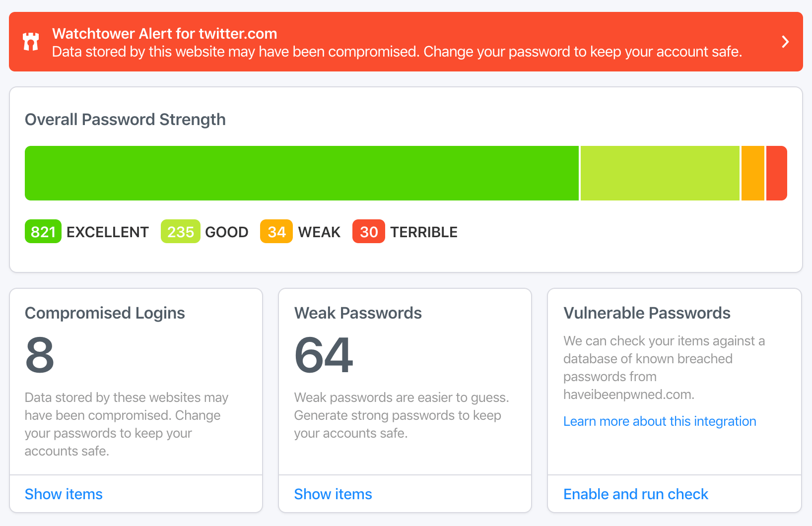The height and width of the screenshot is (526, 812).
Task: Click the Overall Password Strength heading
Action: click(125, 120)
